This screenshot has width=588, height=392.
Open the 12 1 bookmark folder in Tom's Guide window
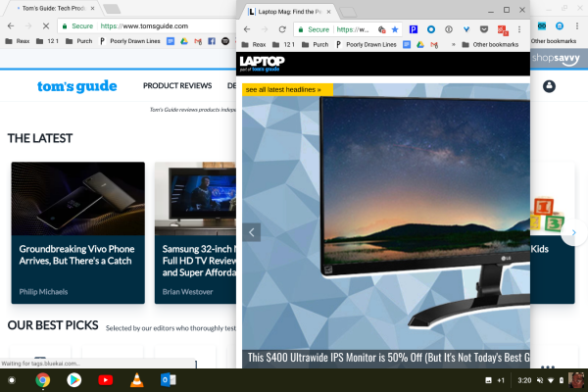(x=48, y=41)
